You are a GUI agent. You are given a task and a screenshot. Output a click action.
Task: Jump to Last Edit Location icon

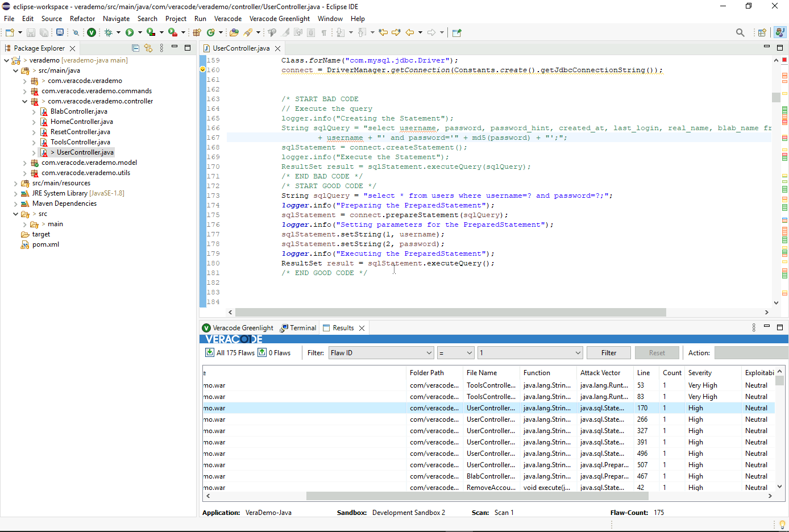pyautogui.click(x=383, y=32)
